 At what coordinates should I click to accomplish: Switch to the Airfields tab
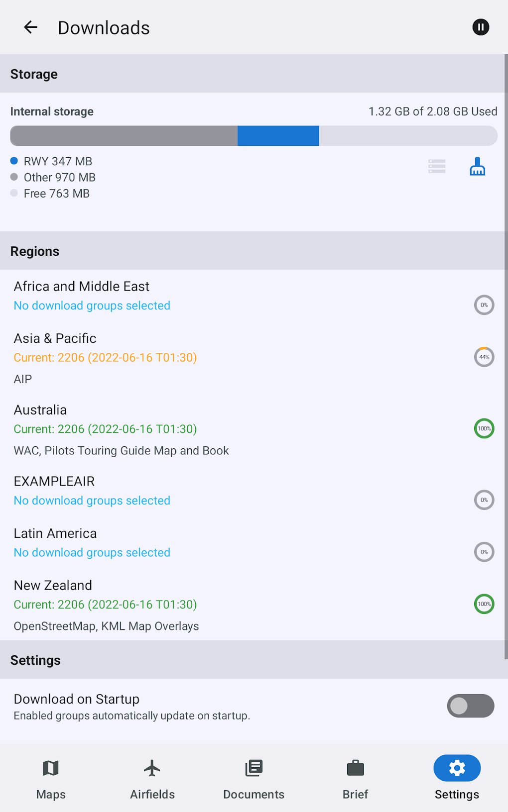(x=152, y=777)
